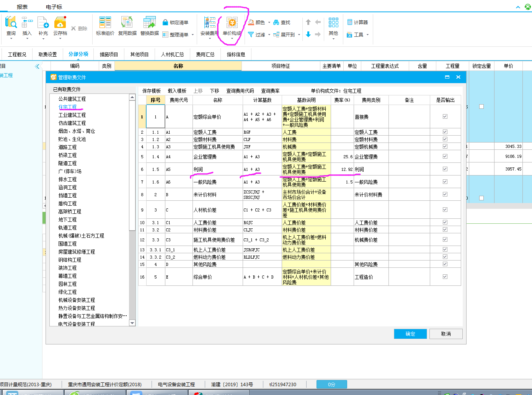Click the gray move up arrow
This screenshot has width=532, height=395.
point(308,22)
